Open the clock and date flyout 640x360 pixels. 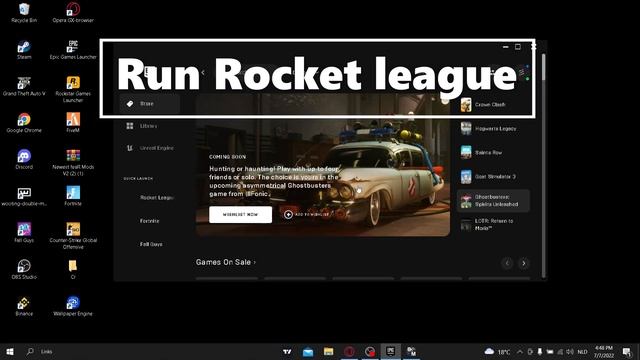pos(604,351)
